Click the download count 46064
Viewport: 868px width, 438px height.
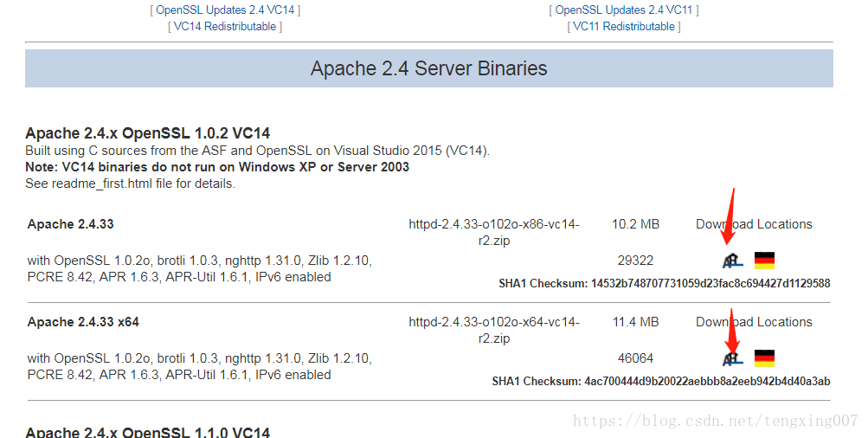click(x=635, y=358)
